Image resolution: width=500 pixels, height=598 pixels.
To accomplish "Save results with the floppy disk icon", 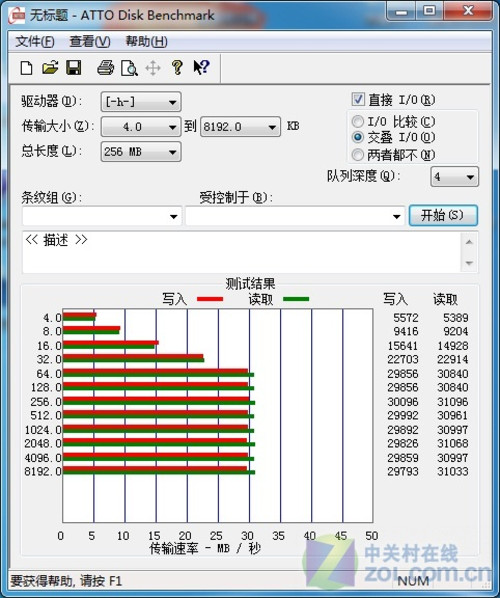I will (74, 68).
